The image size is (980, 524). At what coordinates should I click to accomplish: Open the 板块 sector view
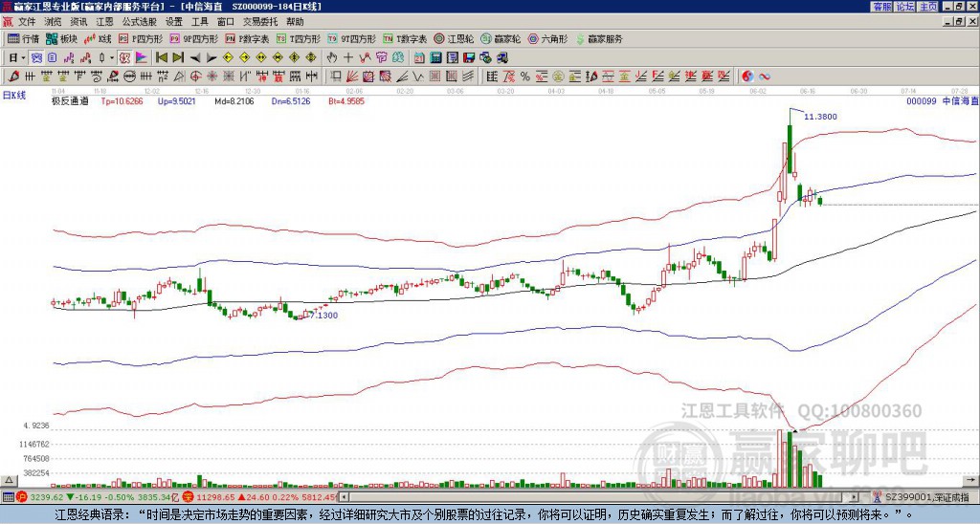coord(62,38)
